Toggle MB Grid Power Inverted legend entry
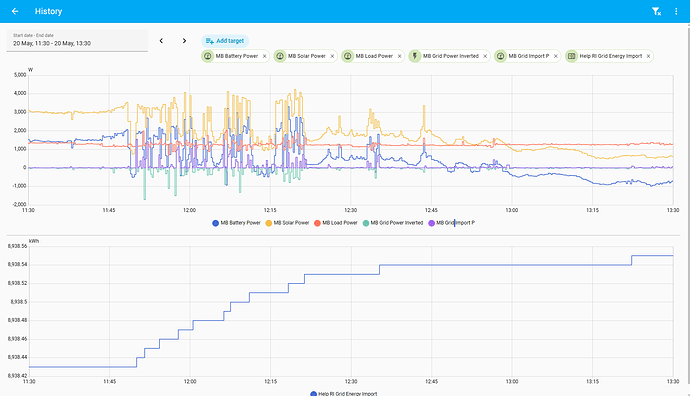This screenshot has height=396, width=690. pos(393,223)
